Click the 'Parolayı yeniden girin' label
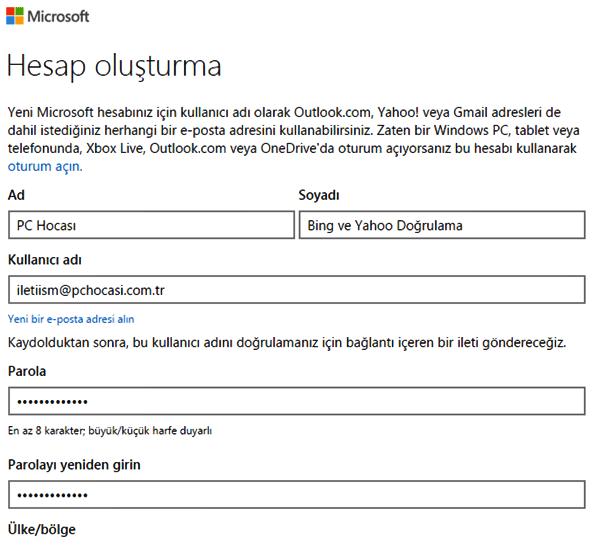This screenshot has width=600, height=543. [75, 466]
